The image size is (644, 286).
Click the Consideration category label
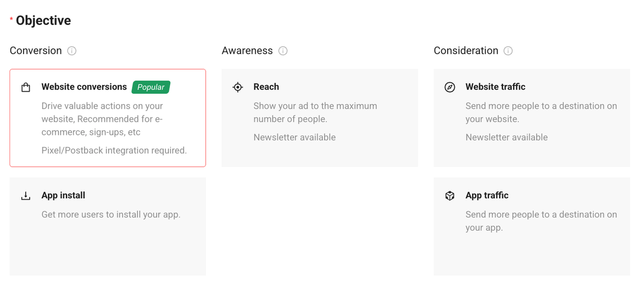click(466, 51)
